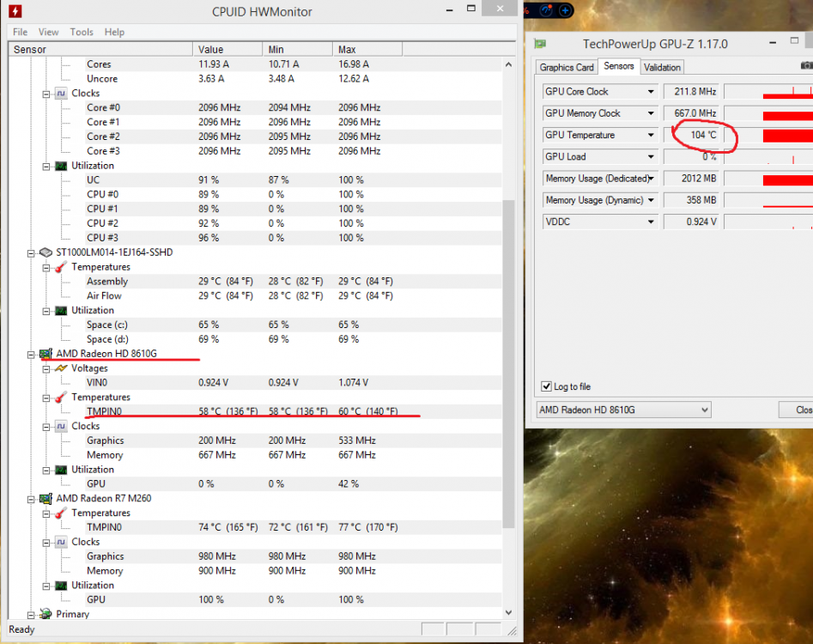
Task: Switch to the Graphics Card tab
Action: pos(567,67)
